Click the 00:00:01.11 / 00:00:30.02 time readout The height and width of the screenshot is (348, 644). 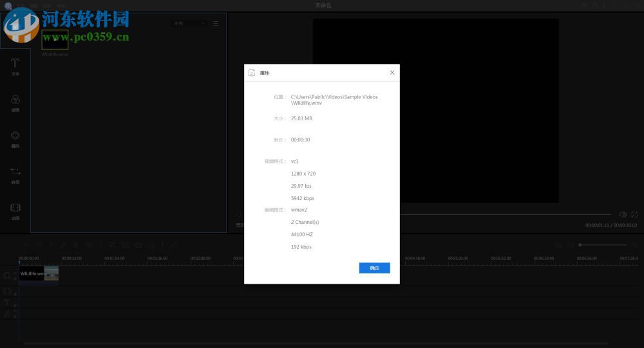(611, 225)
